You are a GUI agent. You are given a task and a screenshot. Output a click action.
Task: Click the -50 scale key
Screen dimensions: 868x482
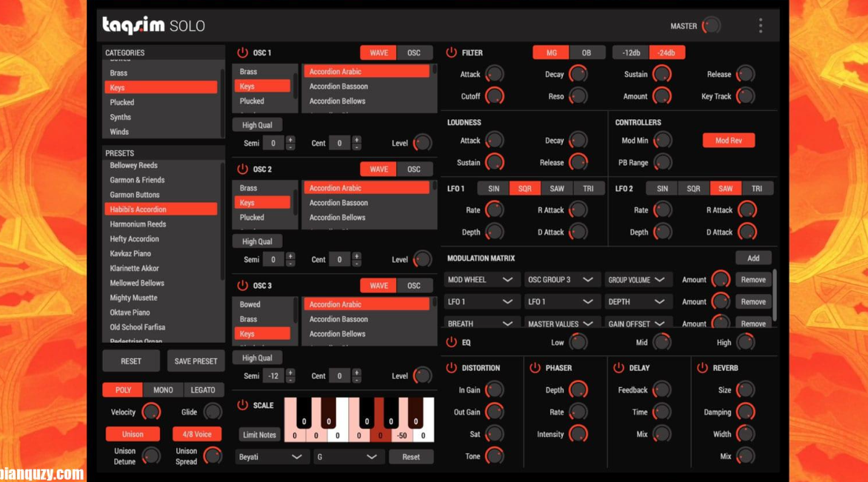click(x=402, y=435)
